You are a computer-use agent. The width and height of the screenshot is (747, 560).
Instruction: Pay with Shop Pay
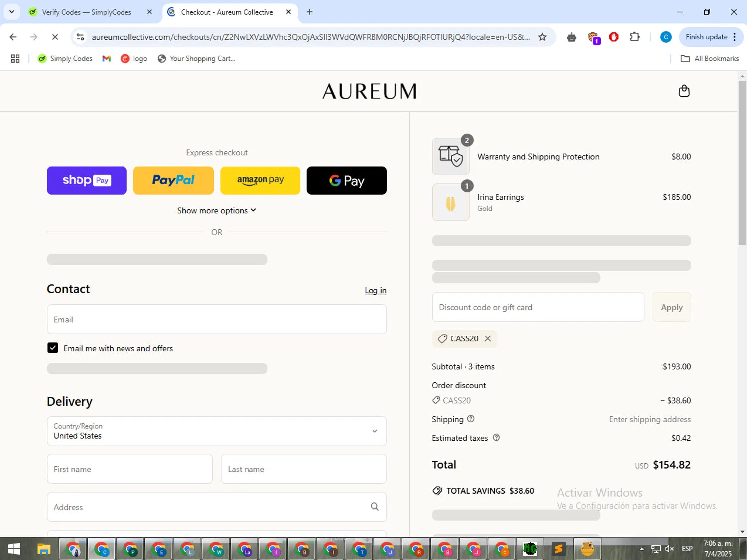point(87,180)
